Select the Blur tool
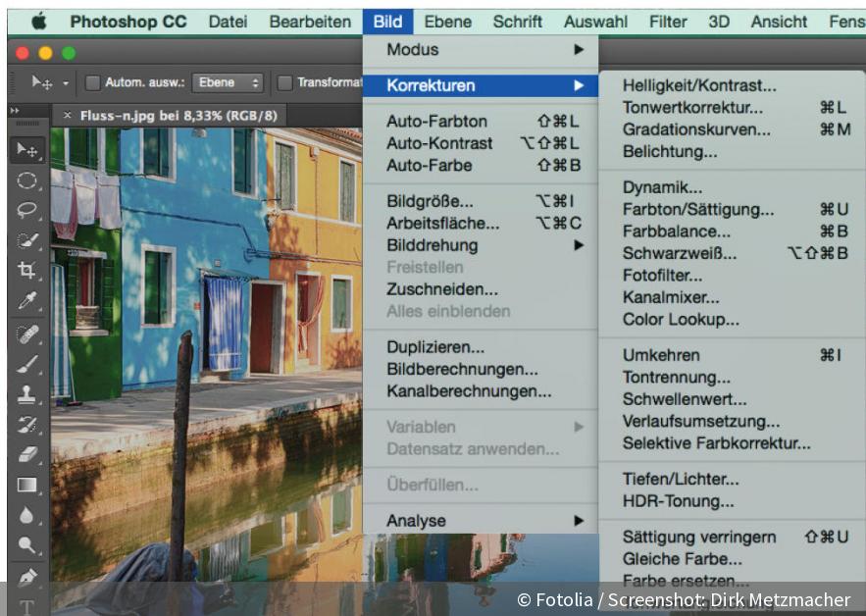This screenshot has width=866, height=616. click(26, 515)
